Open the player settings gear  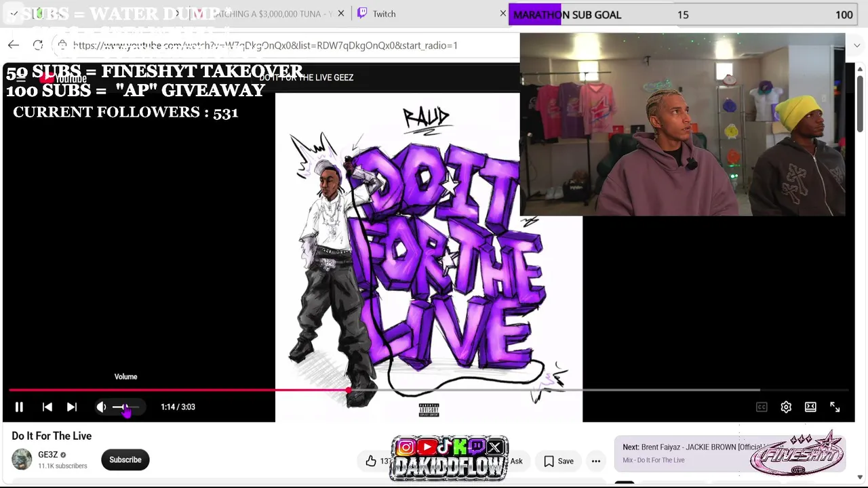(x=786, y=407)
